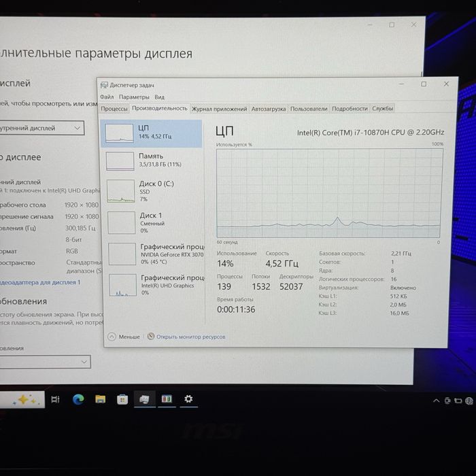Maximize the Task Manager window
The width and height of the screenshot is (476, 476).
[424, 84]
